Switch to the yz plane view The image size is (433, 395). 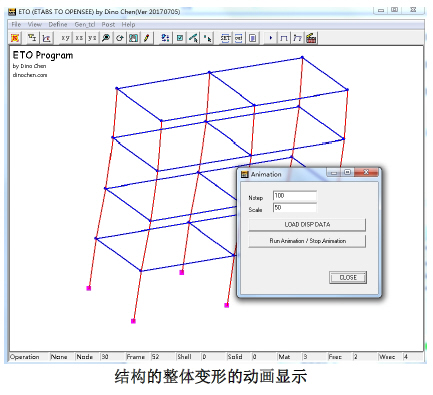92,38
